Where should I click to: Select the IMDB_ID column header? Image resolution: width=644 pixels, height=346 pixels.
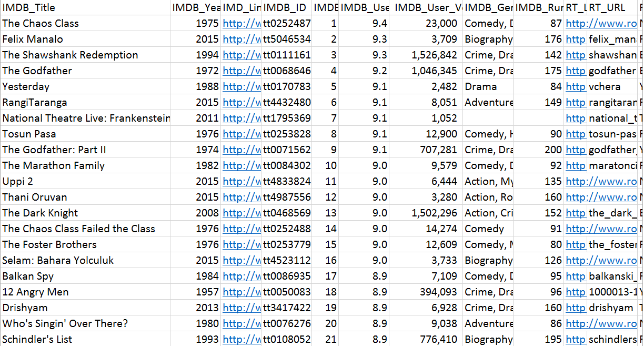287,7
